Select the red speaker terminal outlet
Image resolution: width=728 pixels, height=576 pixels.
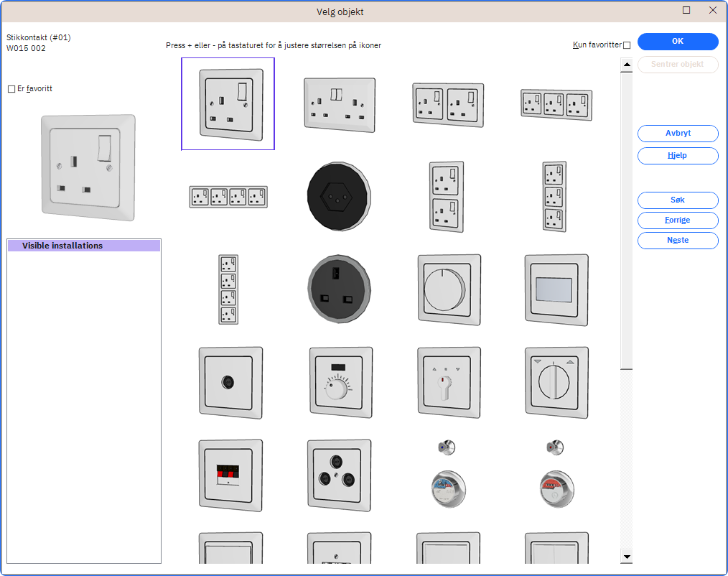tap(230, 474)
